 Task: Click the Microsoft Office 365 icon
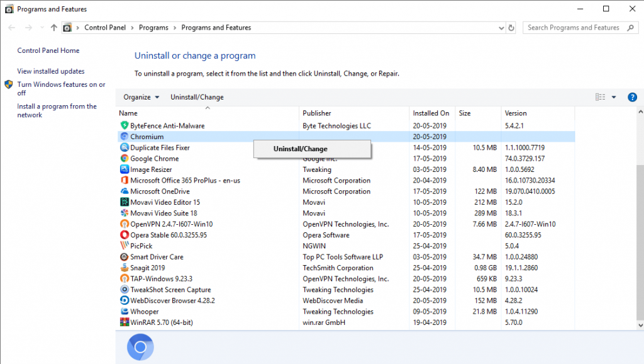pos(124,180)
